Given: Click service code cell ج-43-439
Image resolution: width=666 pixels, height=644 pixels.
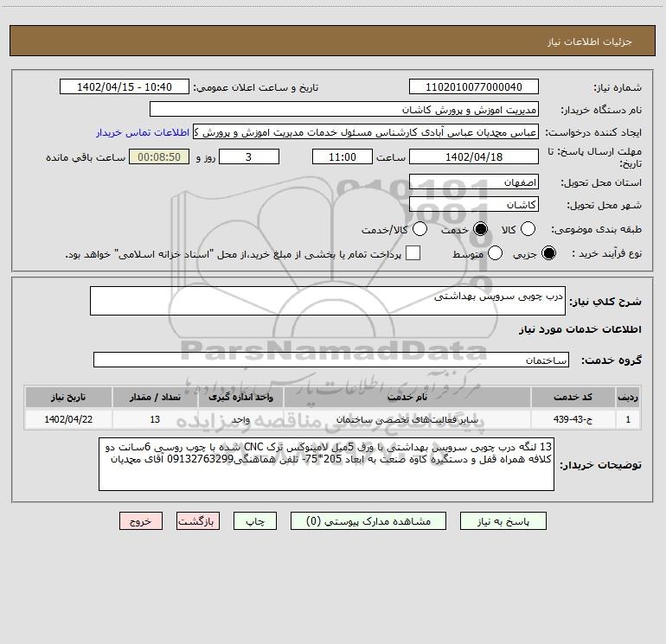Looking at the screenshot, I should [x=573, y=419].
